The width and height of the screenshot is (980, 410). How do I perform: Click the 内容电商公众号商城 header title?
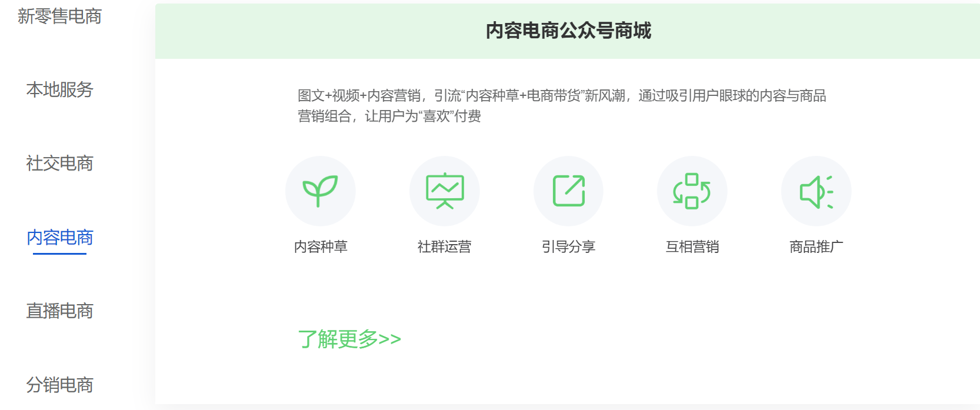click(568, 31)
